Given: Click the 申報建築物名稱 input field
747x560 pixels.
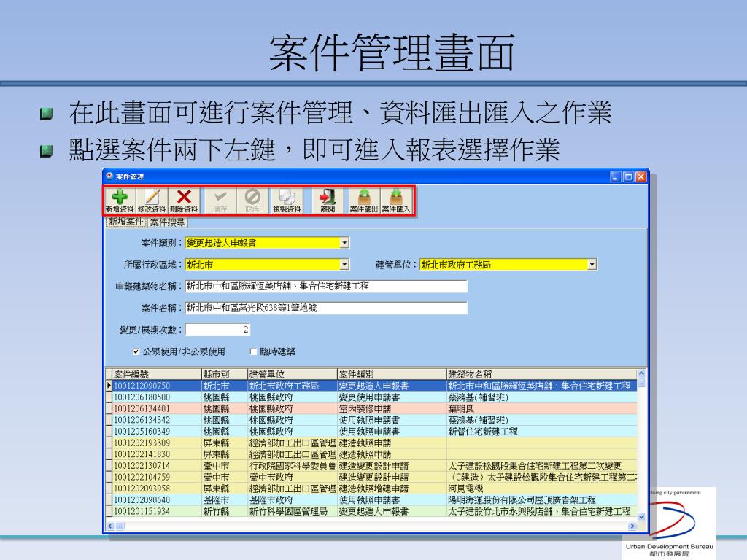Looking at the screenshot, I should tap(326, 286).
